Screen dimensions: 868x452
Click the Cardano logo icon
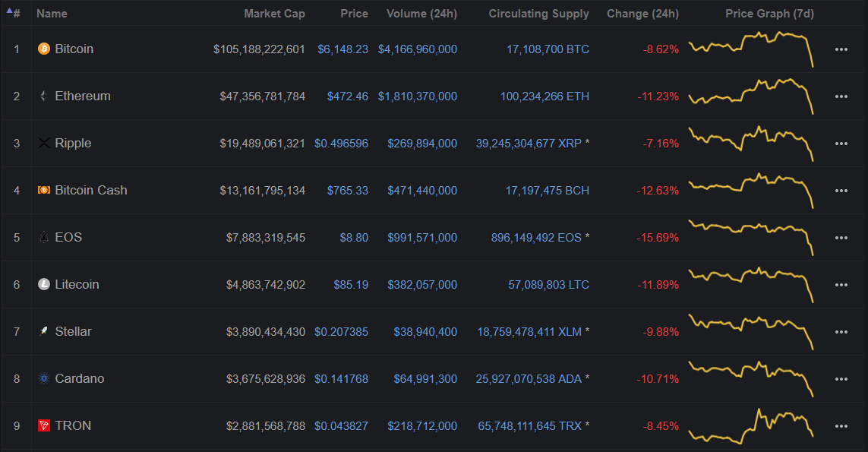pyautogui.click(x=44, y=378)
